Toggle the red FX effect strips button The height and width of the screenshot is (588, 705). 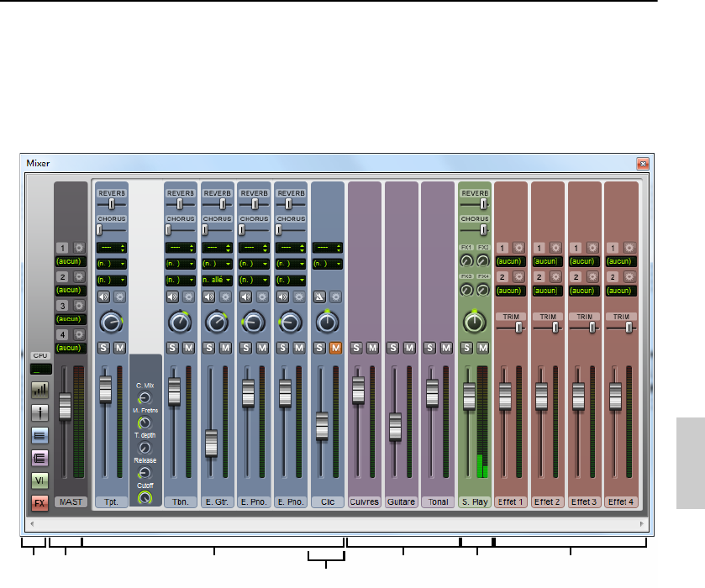pyautogui.click(x=40, y=503)
